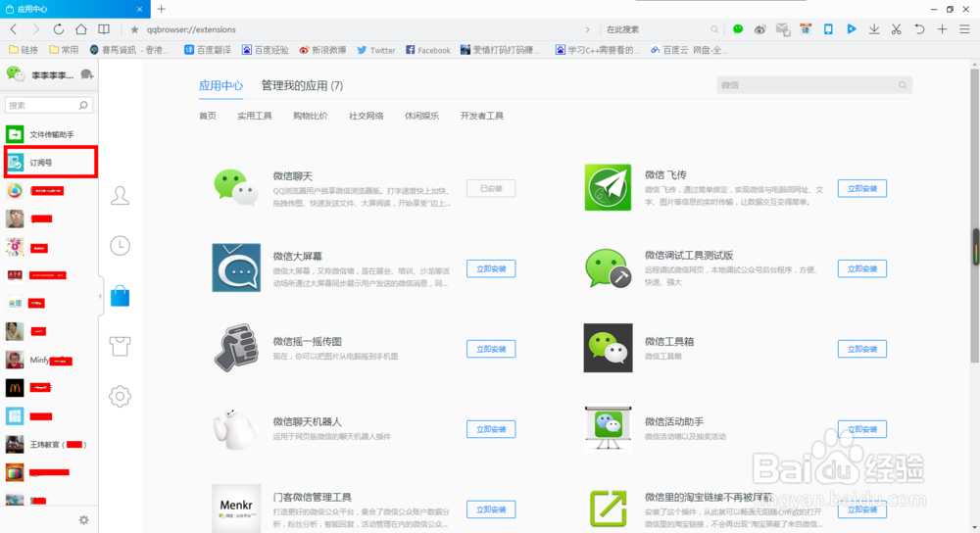Open the hamburger main menu

click(x=964, y=29)
